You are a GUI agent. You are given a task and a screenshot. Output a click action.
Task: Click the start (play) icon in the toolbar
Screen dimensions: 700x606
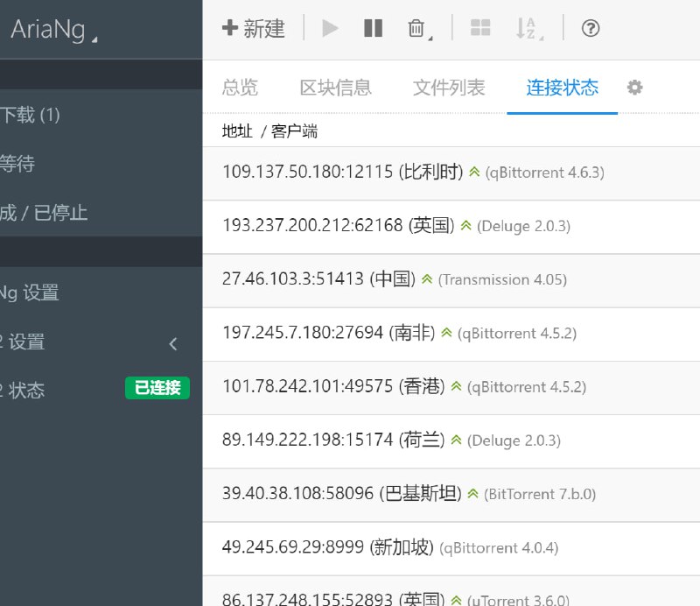pyautogui.click(x=330, y=29)
